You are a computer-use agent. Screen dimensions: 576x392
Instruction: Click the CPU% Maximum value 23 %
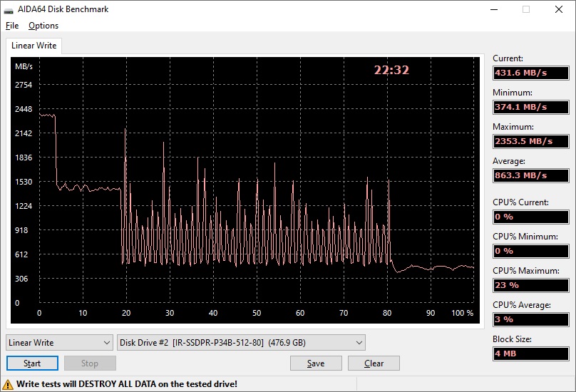point(531,285)
